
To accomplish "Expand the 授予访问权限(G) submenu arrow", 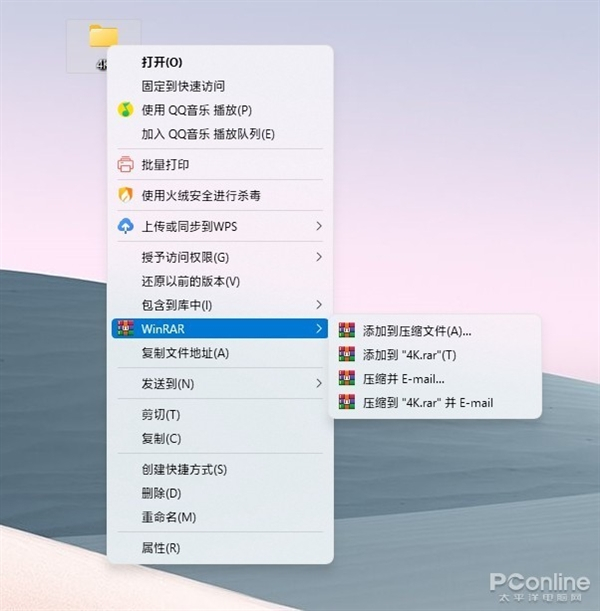I will 319,257.
